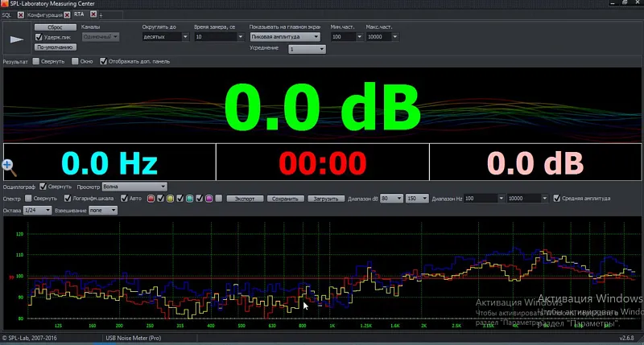Close the SQL tab

(21, 14)
